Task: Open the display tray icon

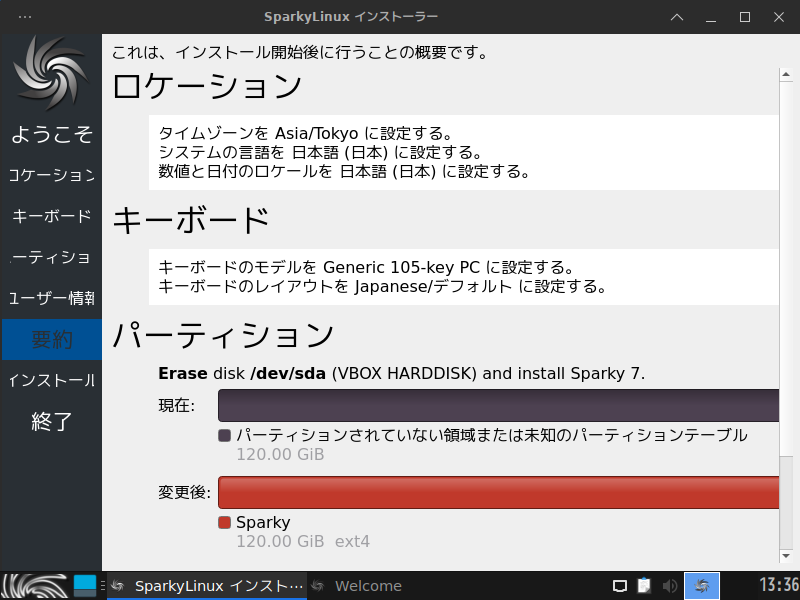Action: (619, 586)
